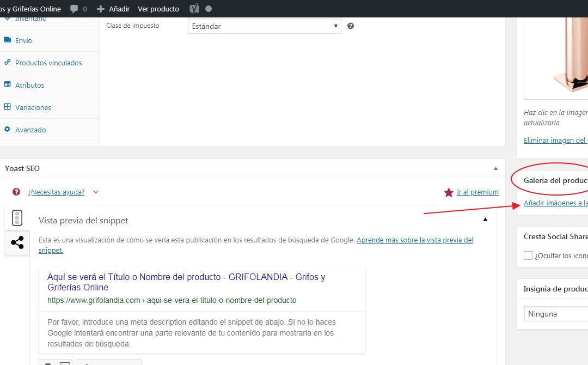Image resolution: width=588 pixels, height=365 pixels.
Task: Click the snippet preview URL grifolandia.com
Action: click(171, 300)
